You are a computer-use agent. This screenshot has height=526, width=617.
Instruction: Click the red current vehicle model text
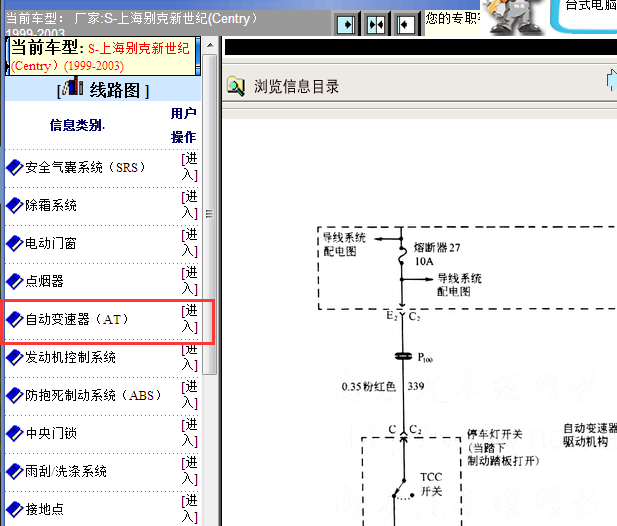tap(100, 57)
